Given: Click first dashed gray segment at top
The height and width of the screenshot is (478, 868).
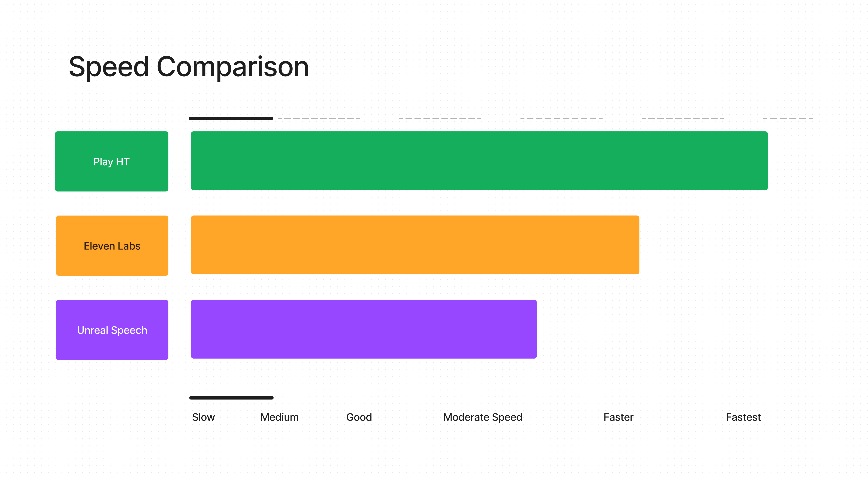Looking at the screenshot, I should [x=319, y=118].
